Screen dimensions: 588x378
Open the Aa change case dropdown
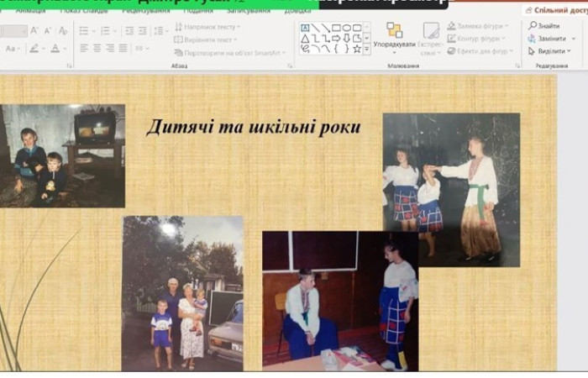pyautogui.click(x=13, y=49)
